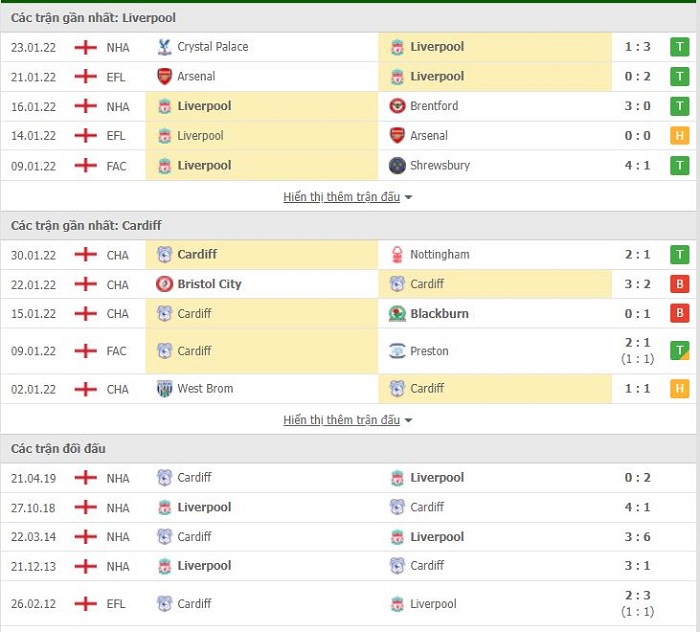Click the Bristol City club crest icon
This screenshot has width=700, height=632.
164,284
